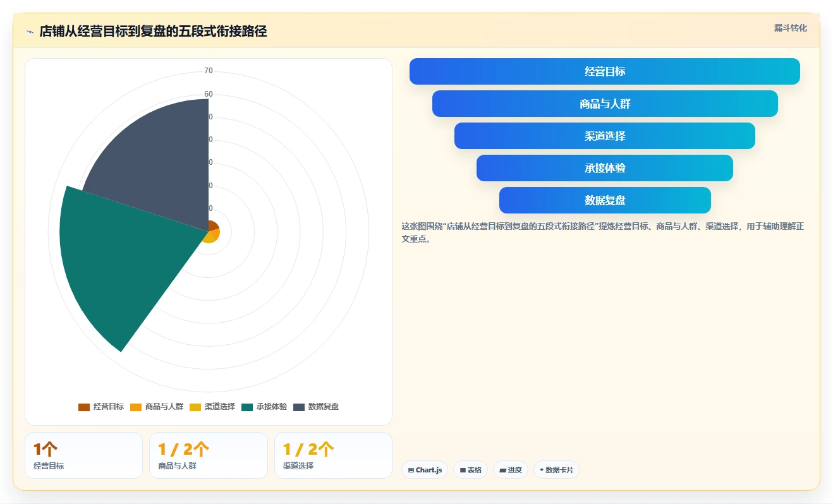Click the description paragraph starting 这张图围绕

(x=603, y=232)
